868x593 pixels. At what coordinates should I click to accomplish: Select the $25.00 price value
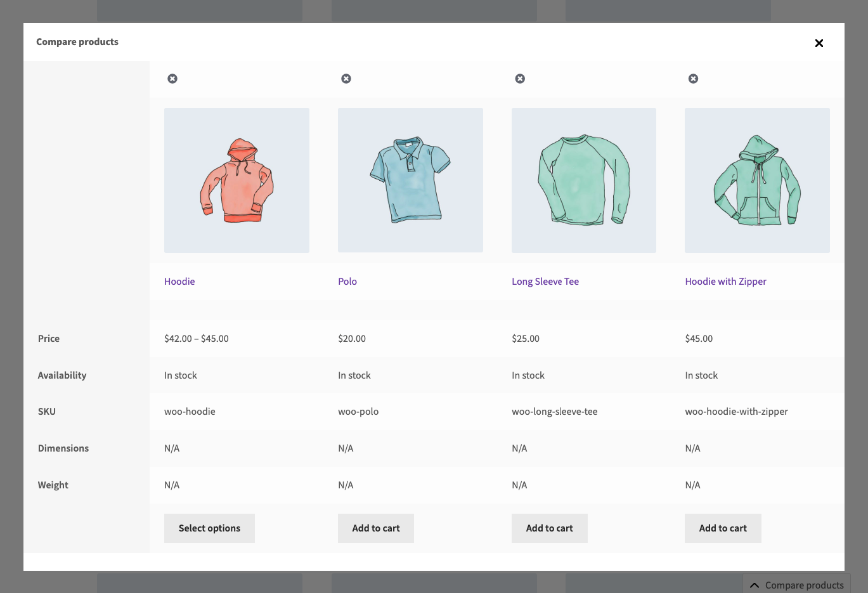526,339
